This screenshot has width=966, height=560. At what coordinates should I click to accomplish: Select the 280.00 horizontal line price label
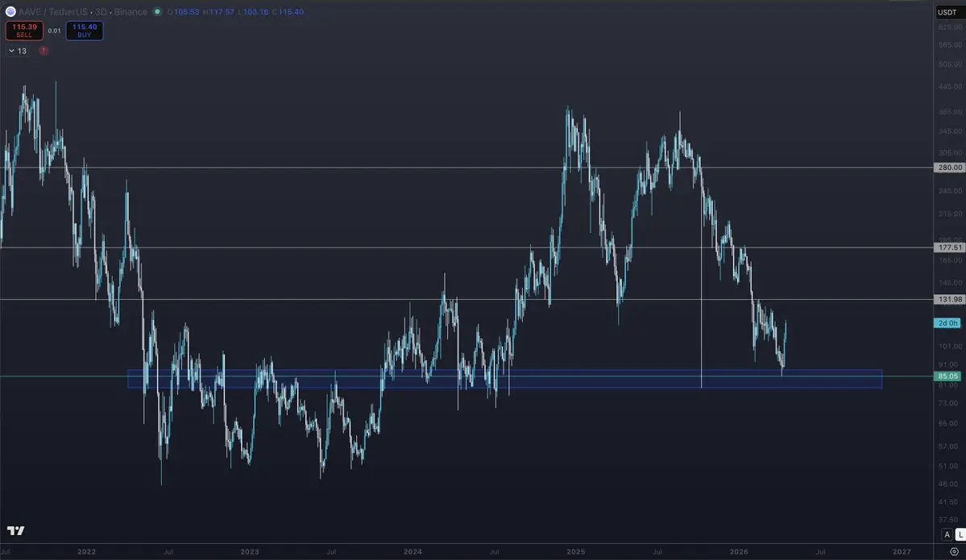949,168
